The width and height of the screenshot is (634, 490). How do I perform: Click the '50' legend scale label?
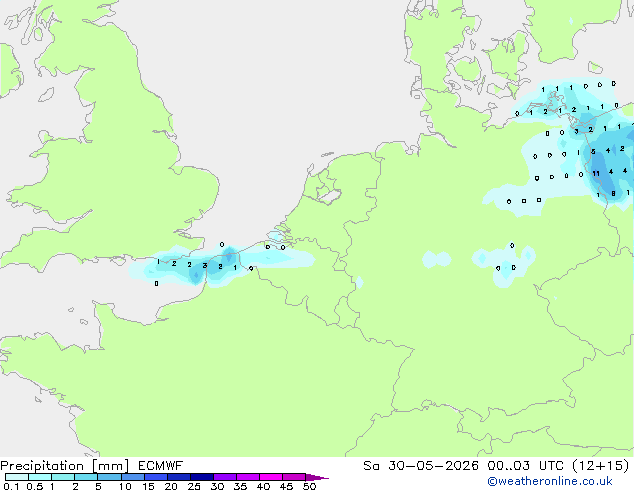(x=309, y=486)
